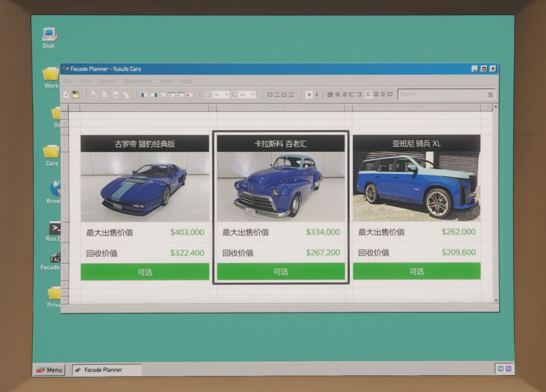Image resolution: width=546 pixels, height=392 pixels.
Task: Open the Disk desktop icon
Action: click(49, 38)
